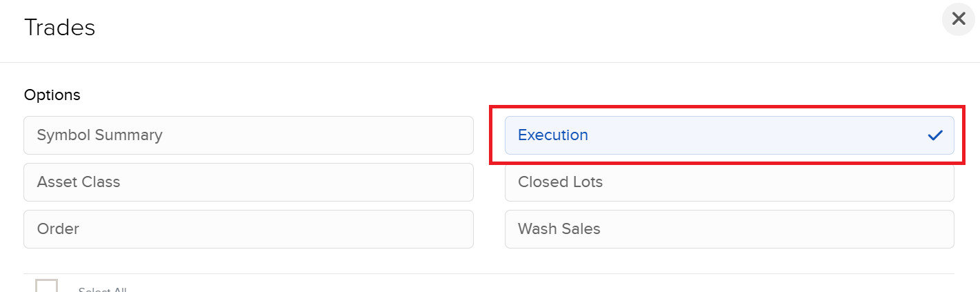
Task: Pick the Order option box
Action: tap(248, 229)
